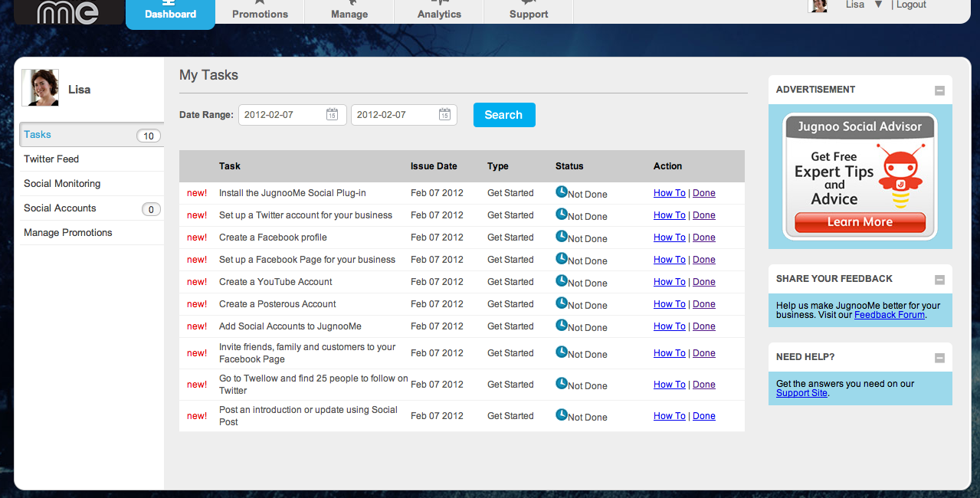Focus the start date field
980x498 pixels.
(293, 115)
